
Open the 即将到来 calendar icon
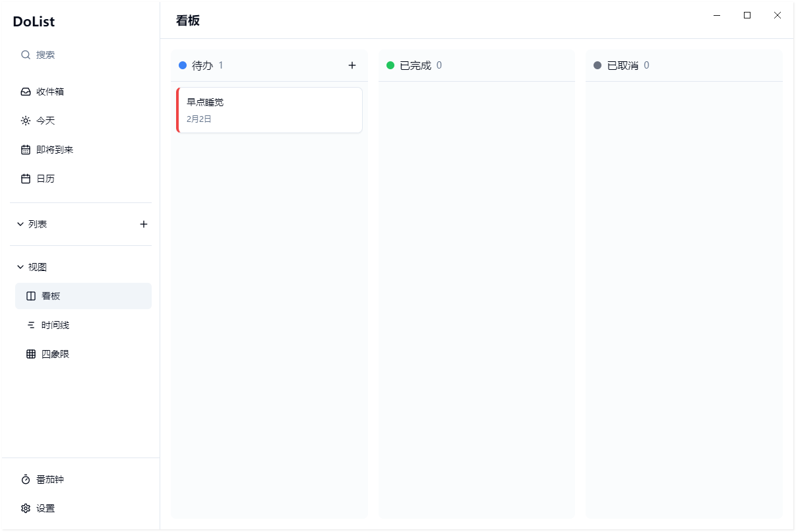[x=25, y=149]
